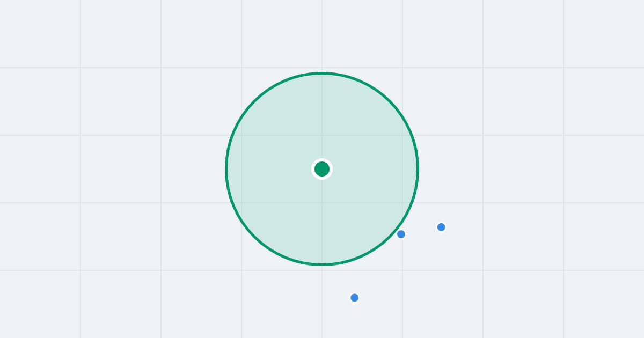Click the lower-right grid intersection nearest the canvas corner
The width and height of the screenshot is (644, 338).
(x=563, y=270)
